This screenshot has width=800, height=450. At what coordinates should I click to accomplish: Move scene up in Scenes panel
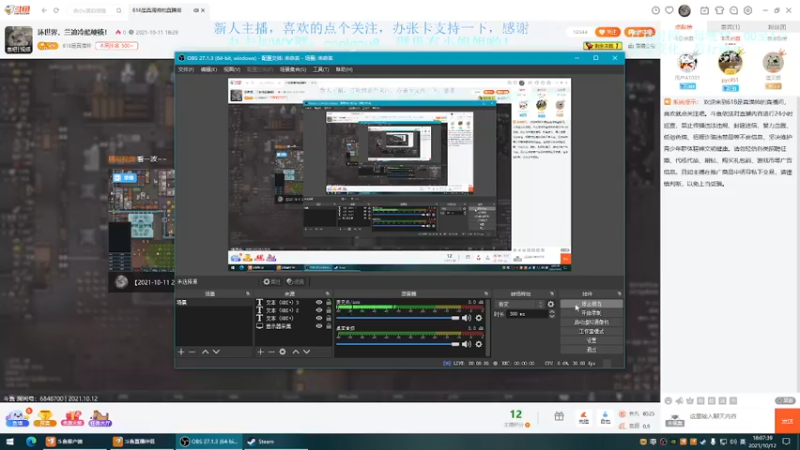[205, 352]
